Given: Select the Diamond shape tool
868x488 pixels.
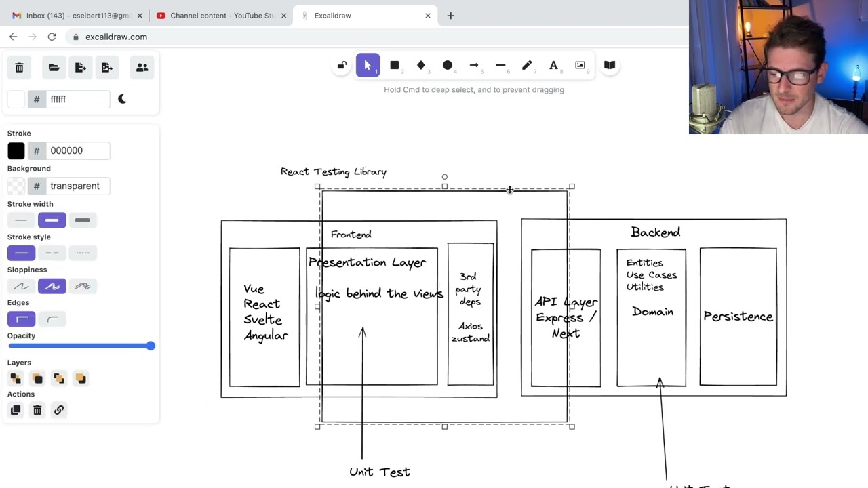Looking at the screenshot, I should point(421,66).
